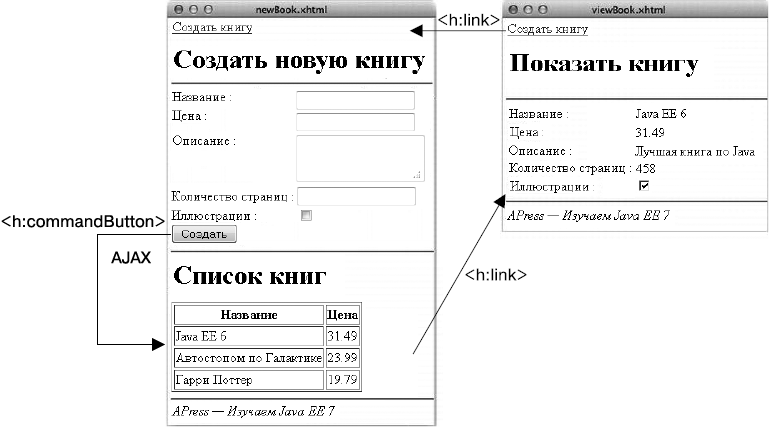Viewport: 769px width, 428px height.
Task: Grab the resize handle of the Описание textarea
Action: coord(417,176)
